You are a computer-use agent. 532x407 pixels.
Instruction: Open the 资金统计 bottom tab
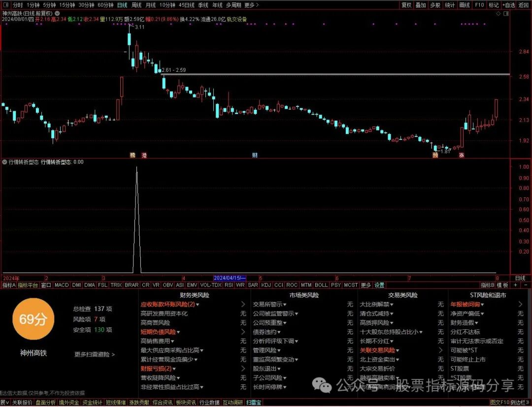[92, 403]
